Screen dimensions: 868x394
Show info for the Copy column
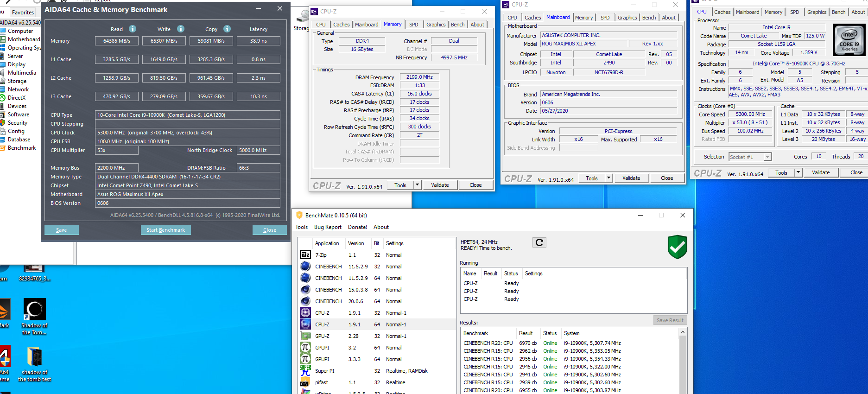(227, 29)
